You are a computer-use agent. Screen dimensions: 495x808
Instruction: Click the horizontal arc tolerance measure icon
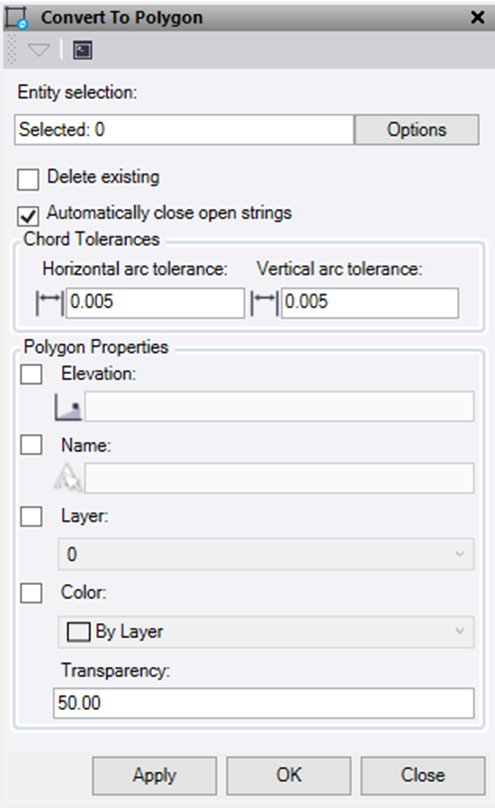[49, 303]
